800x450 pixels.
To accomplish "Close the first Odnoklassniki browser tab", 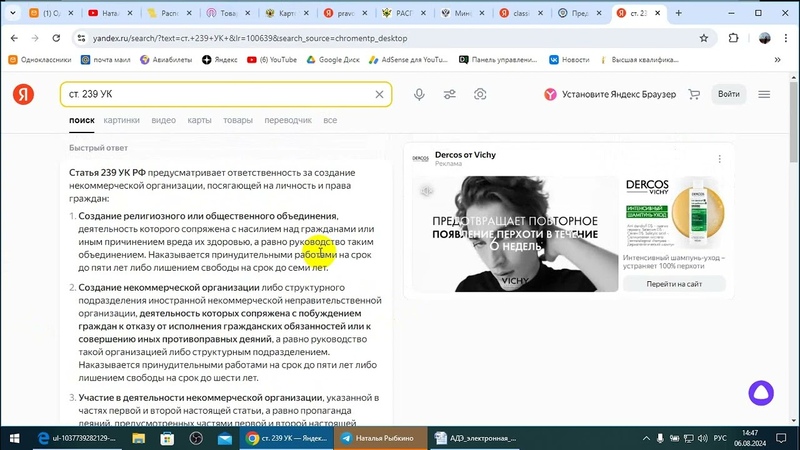I will pos(71,13).
